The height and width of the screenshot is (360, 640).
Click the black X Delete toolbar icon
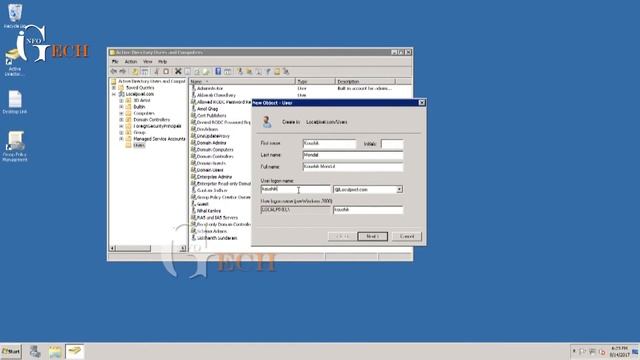pyautogui.click(x=178, y=71)
